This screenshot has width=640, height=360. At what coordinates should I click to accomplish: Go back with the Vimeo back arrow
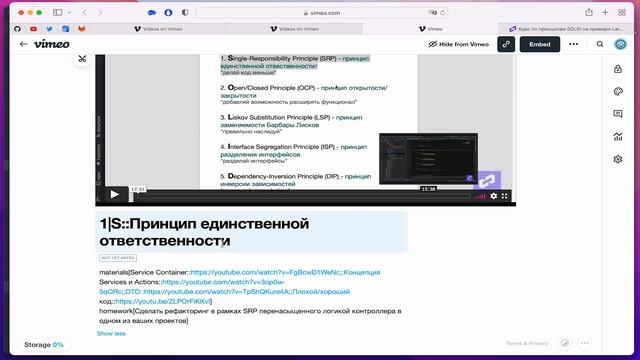[x=23, y=44]
